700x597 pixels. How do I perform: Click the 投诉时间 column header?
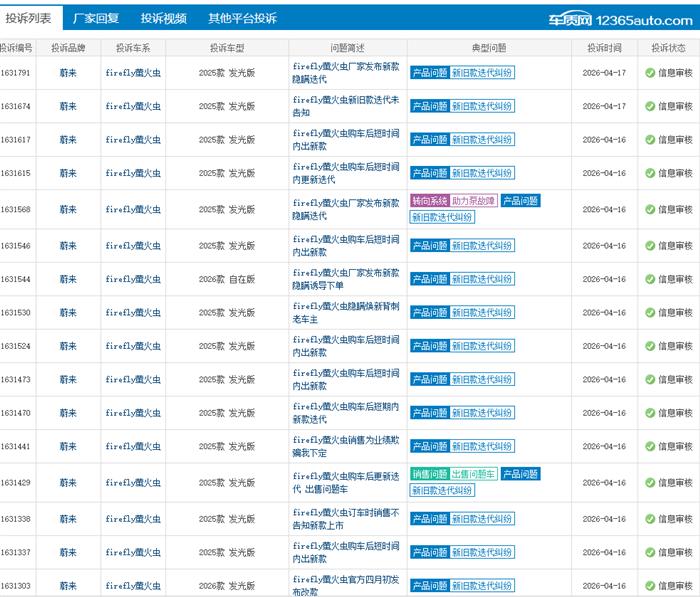(604, 47)
